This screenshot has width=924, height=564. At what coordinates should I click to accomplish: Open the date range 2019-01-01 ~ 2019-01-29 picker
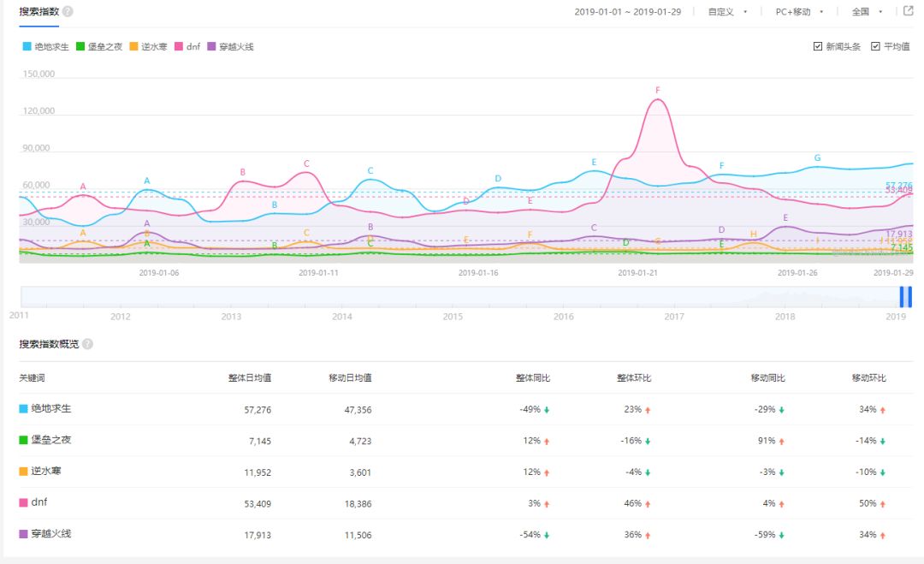click(x=628, y=11)
